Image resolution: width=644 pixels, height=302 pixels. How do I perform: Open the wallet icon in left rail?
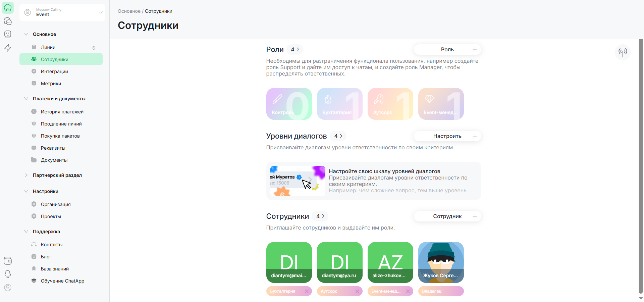click(x=8, y=261)
